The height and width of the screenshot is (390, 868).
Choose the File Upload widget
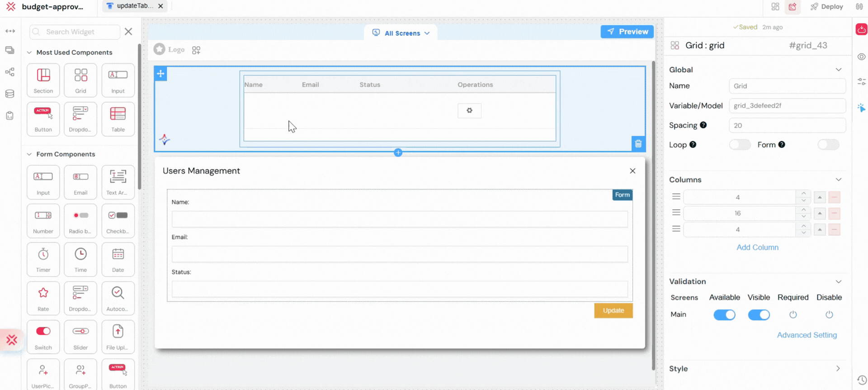click(x=118, y=337)
